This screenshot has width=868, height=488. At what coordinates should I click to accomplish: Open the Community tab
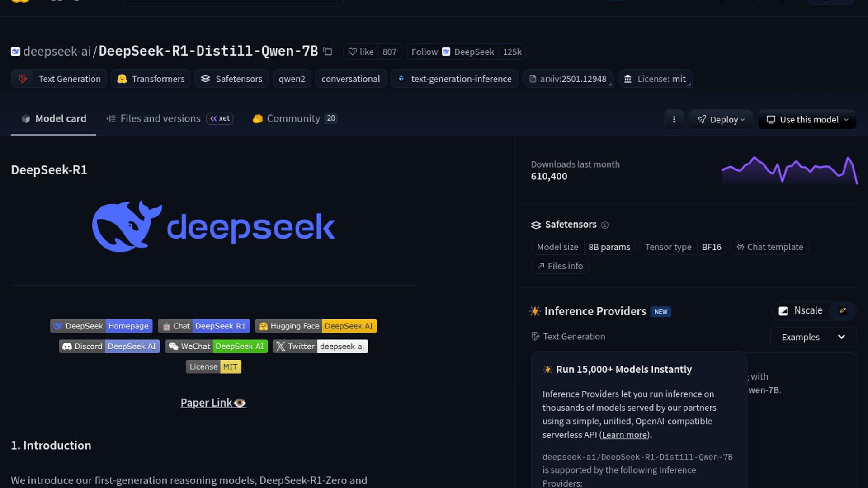coord(293,118)
